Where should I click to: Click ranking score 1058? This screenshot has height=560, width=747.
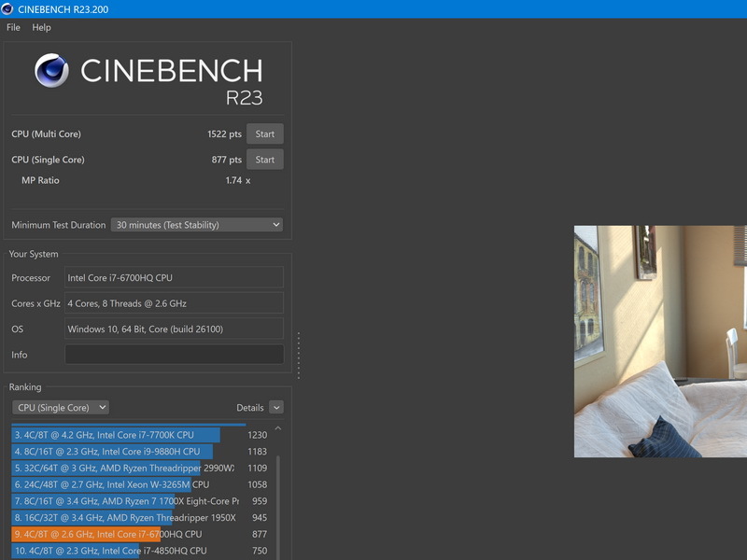(258, 484)
